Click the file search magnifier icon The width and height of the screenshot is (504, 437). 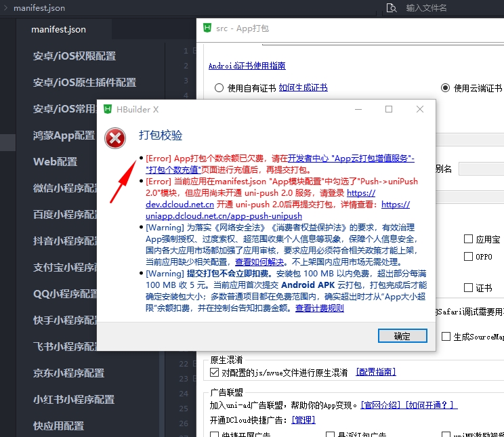[391, 7]
